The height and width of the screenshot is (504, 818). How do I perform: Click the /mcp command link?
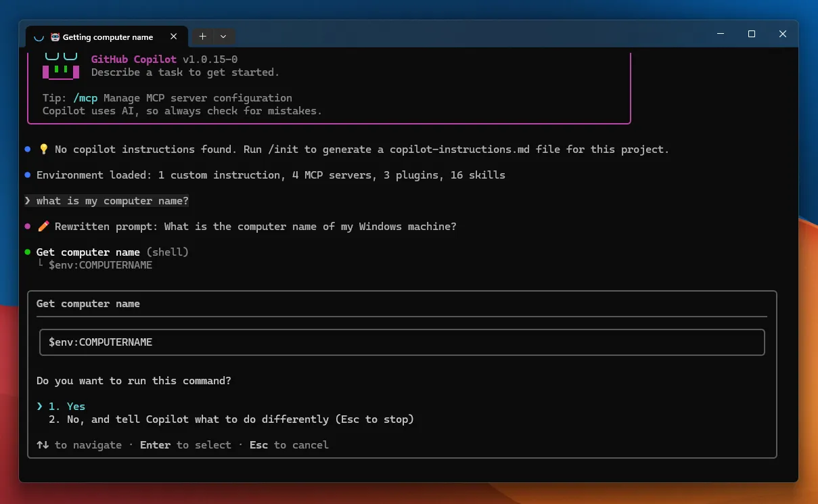point(85,97)
